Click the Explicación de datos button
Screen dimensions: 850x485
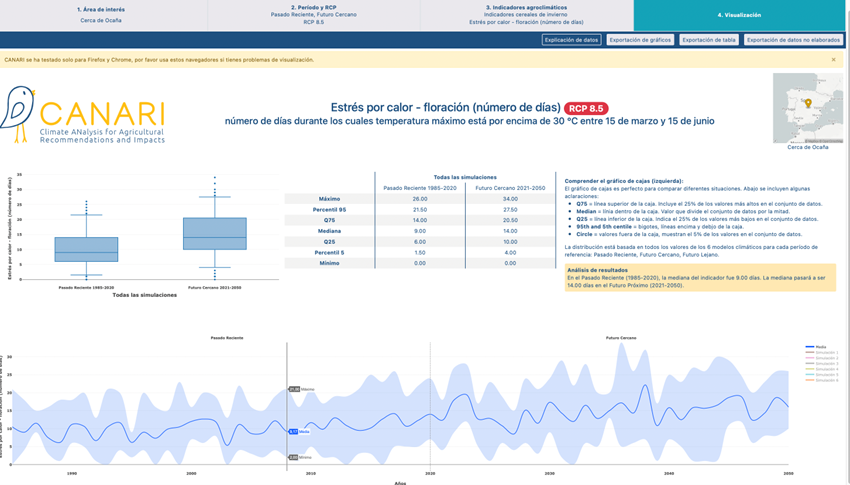click(571, 40)
